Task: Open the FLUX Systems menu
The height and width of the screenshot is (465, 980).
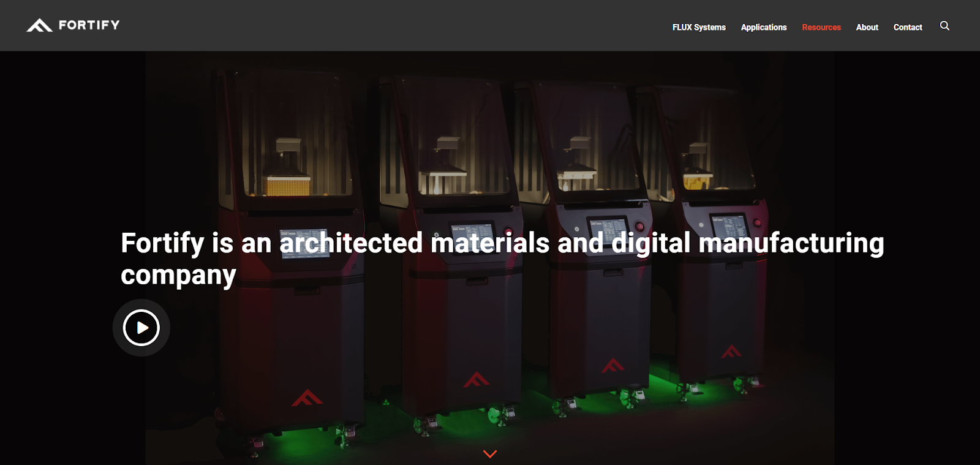Action: click(699, 27)
